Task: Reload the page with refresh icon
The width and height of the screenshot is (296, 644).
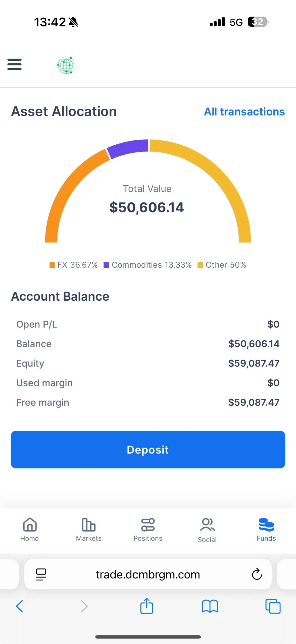Action: tap(257, 574)
